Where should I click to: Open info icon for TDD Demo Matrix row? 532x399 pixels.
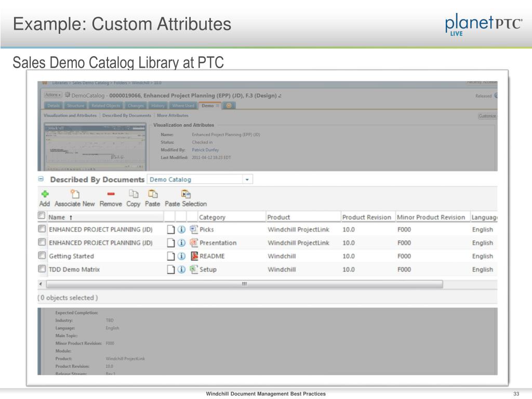[x=181, y=270]
